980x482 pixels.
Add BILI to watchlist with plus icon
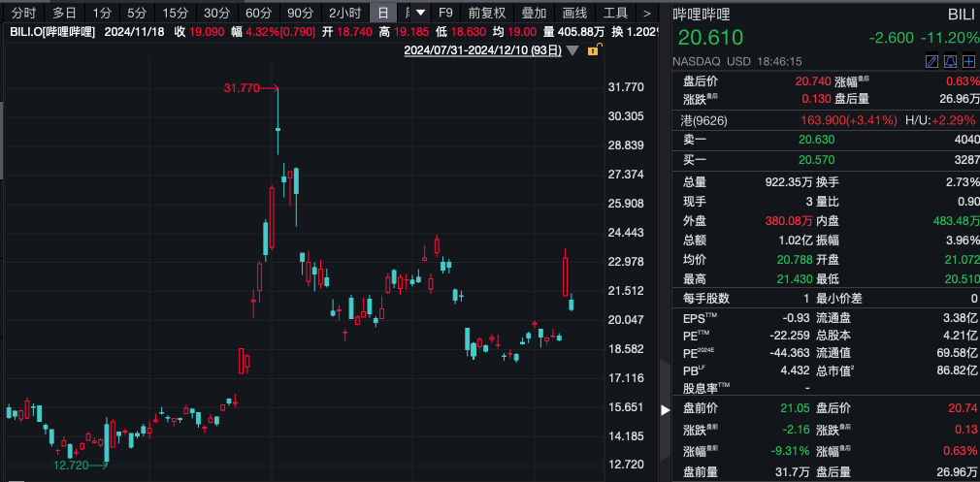968,61
